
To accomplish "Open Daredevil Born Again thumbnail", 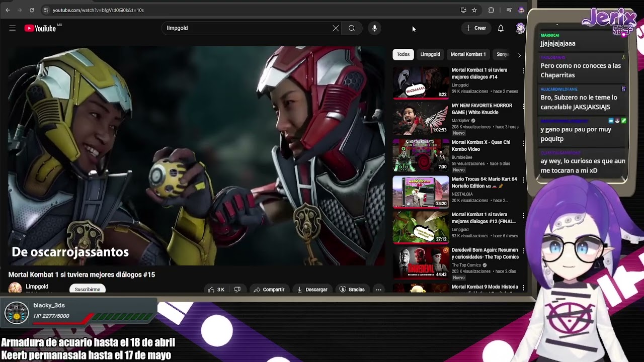I will [x=421, y=263].
